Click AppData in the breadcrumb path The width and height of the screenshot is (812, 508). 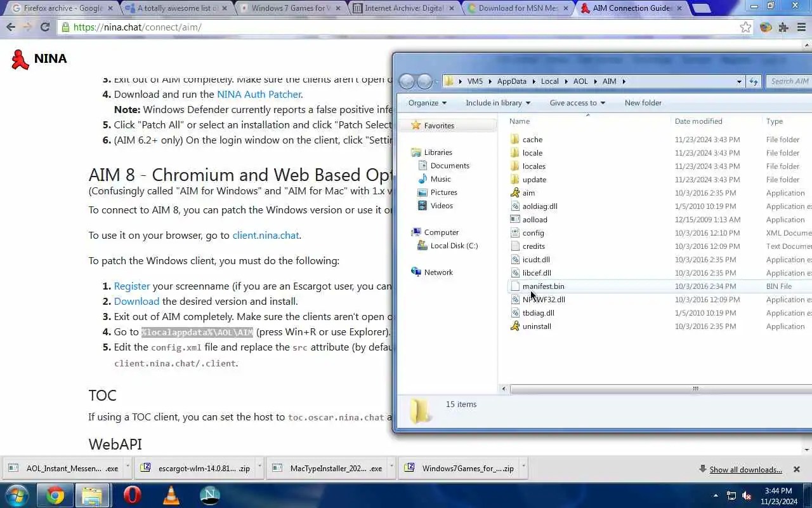(x=511, y=81)
